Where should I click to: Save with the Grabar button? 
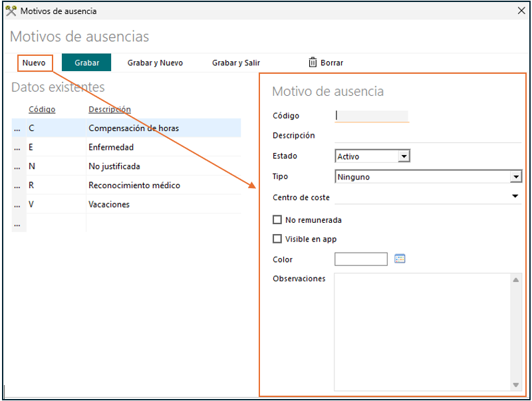click(x=86, y=63)
